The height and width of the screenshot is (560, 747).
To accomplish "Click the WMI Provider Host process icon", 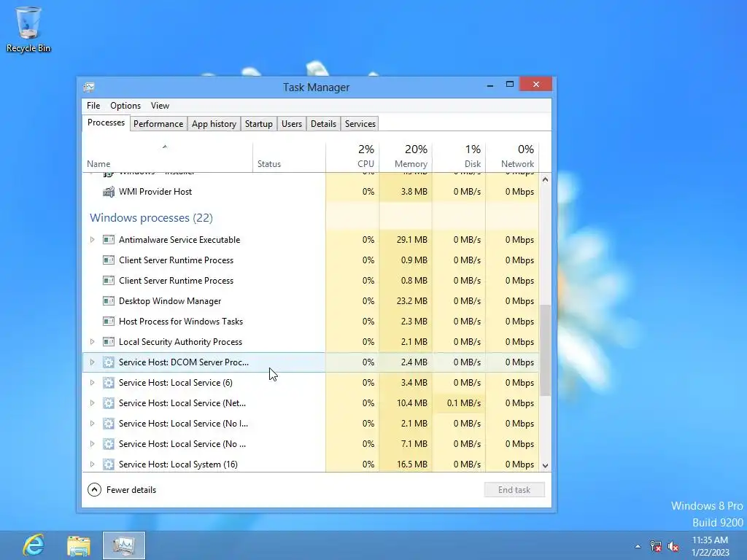I will click(109, 192).
